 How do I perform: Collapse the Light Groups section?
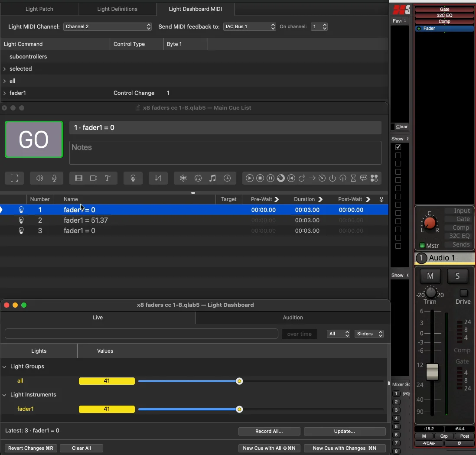pyautogui.click(x=4, y=367)
